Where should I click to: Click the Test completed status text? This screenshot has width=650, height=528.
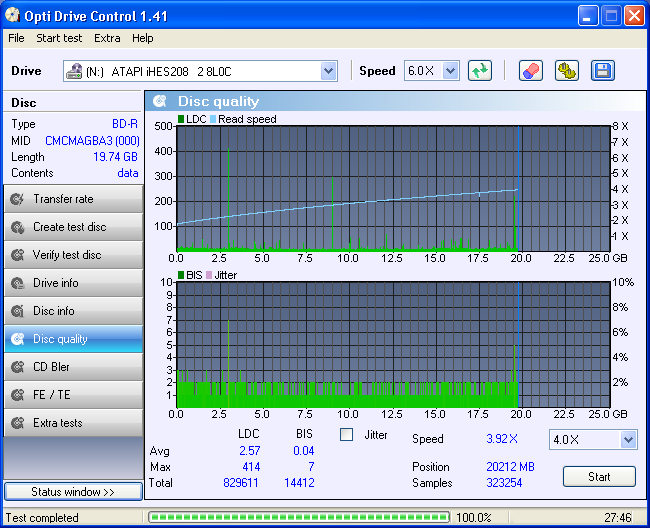point(42,518)
